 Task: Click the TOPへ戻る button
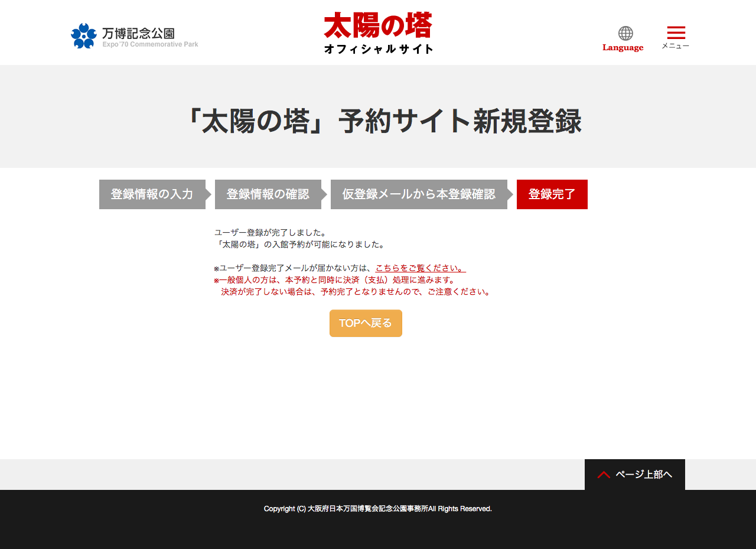pyautogui.click(x=366, y=323)
